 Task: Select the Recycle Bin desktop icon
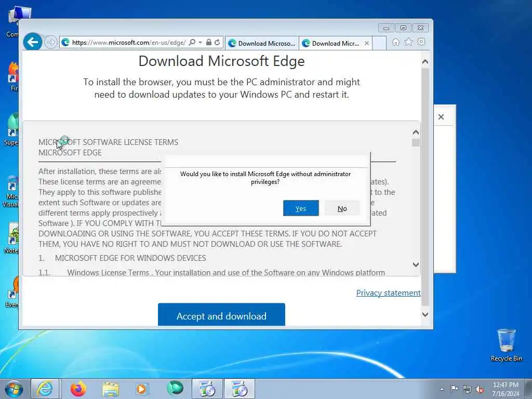[506, 345]
